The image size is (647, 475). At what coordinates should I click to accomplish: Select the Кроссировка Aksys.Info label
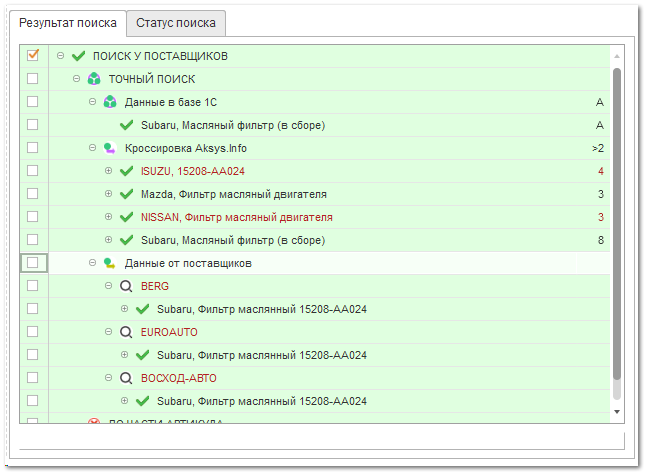coord(186,149)
